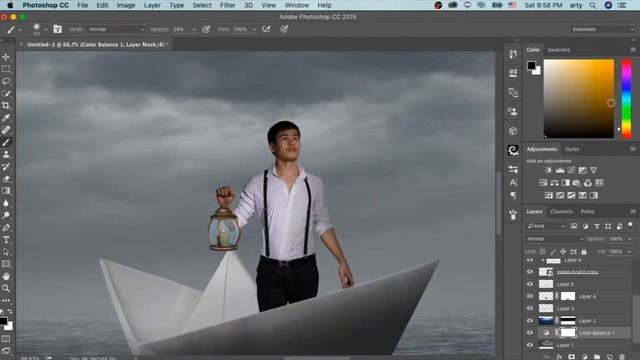Image resolution: width=640 pixels, height=360 pixels.
Task: Select the Path Selection tool
Action: pyautogui.click(x=6, y=252)
